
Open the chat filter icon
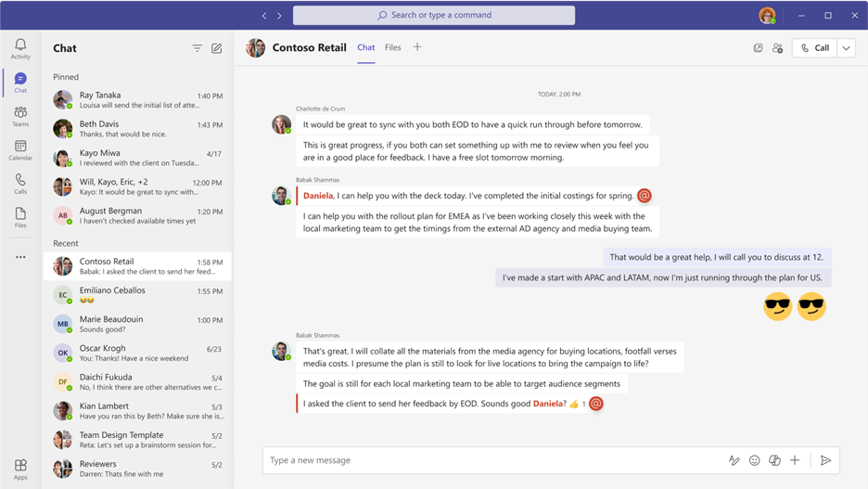tap(198, 48)
